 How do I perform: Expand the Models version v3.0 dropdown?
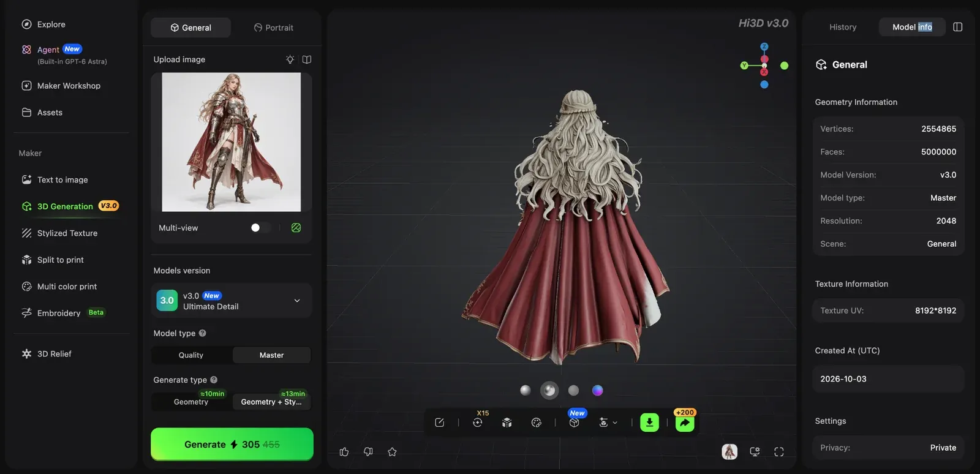(232, 301)
